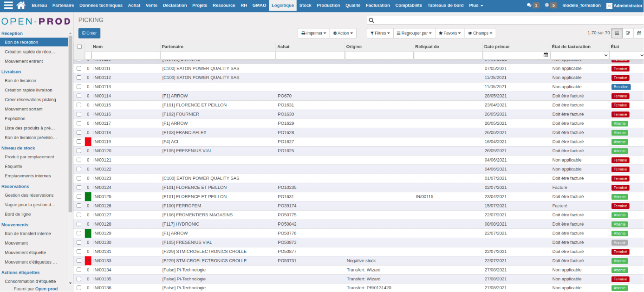Click the Partenaire column filter field
The image size is (644, 292).
217,55
